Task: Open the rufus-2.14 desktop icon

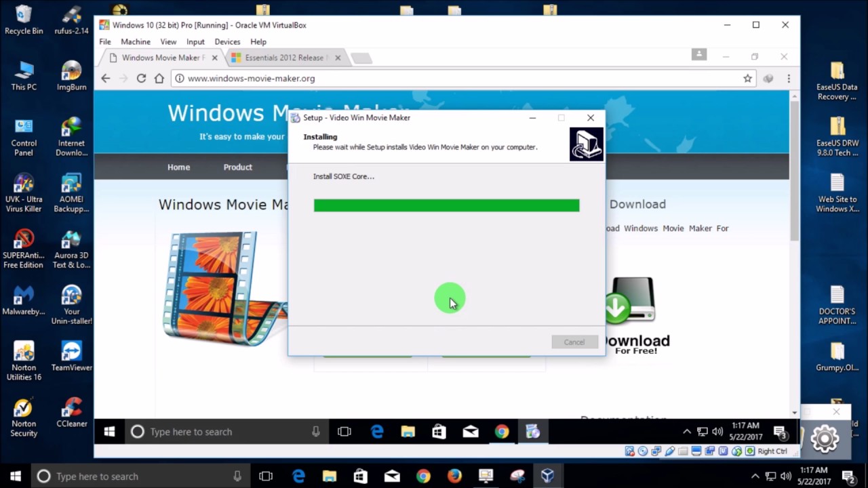Action: click(x=71, y=19)
